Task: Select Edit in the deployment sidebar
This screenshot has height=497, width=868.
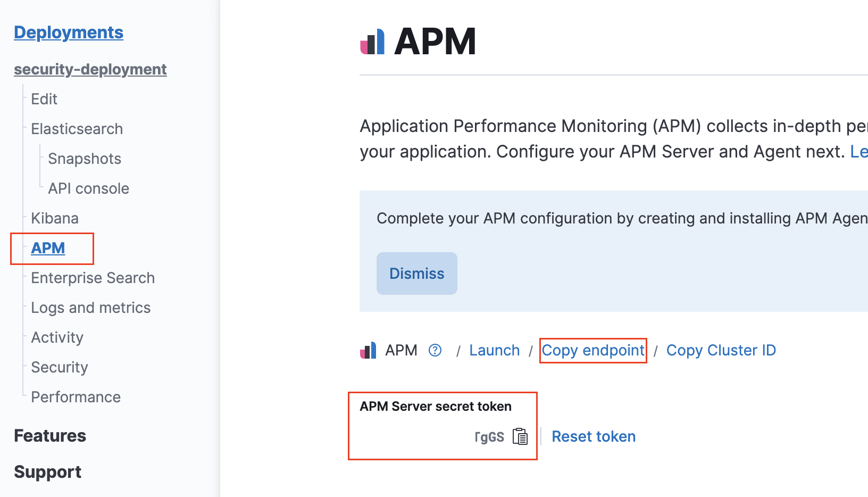Action: click(x=44, y=98)
